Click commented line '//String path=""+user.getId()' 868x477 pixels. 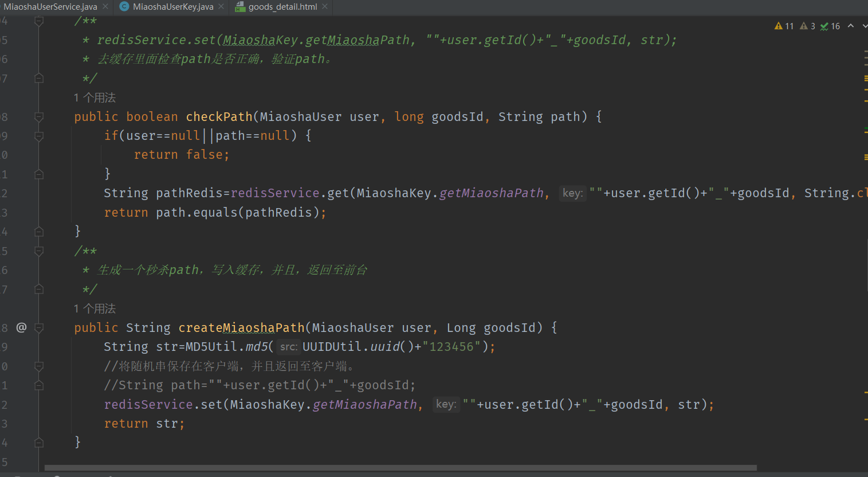(x=260, y=385)
